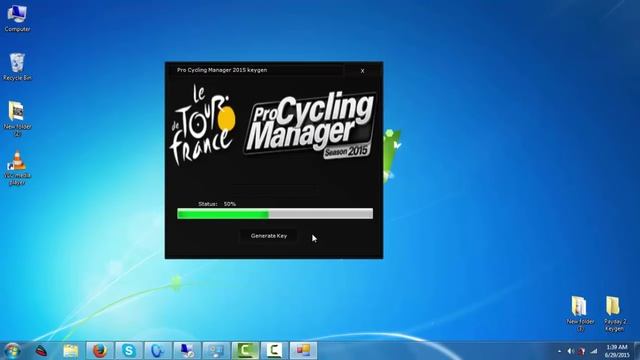Viewport: 640px width, 360px height.
Task: Click the taskbar icon right of the blue swirl
Action: (x=187, y=351)
